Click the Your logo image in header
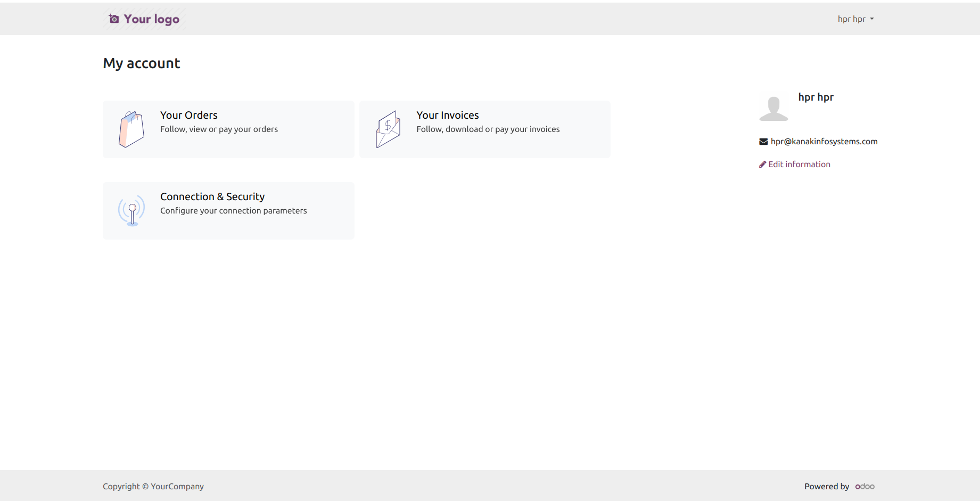980x501 pixels. pyautogui.click(x=144, y=19)
